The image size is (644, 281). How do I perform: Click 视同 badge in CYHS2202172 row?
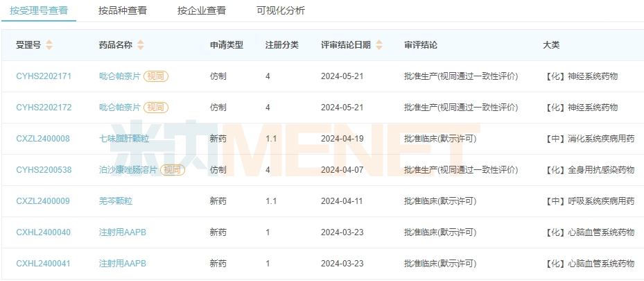pos(156,108)
